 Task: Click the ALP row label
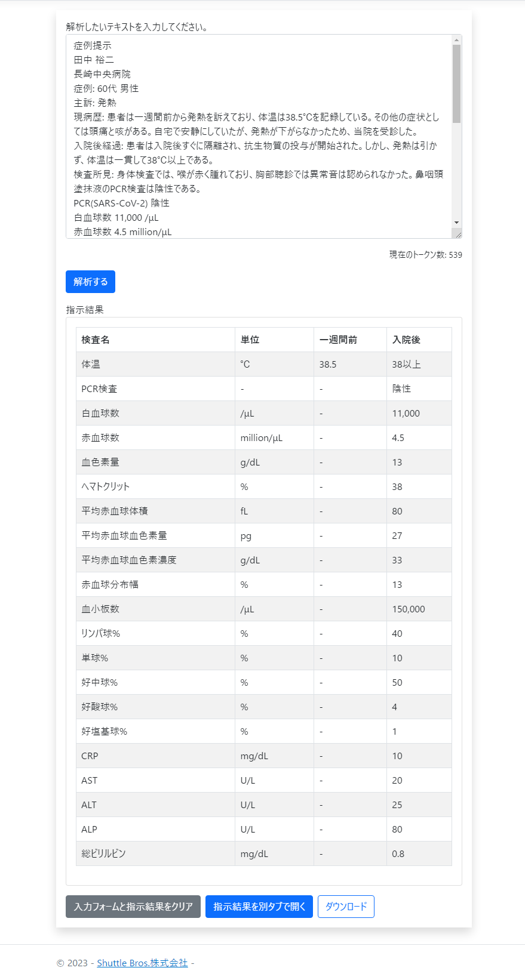[x=155, y=829]
